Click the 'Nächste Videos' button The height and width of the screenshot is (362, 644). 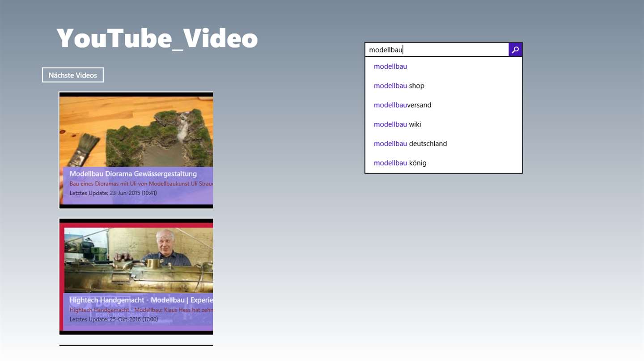point(73,75)
